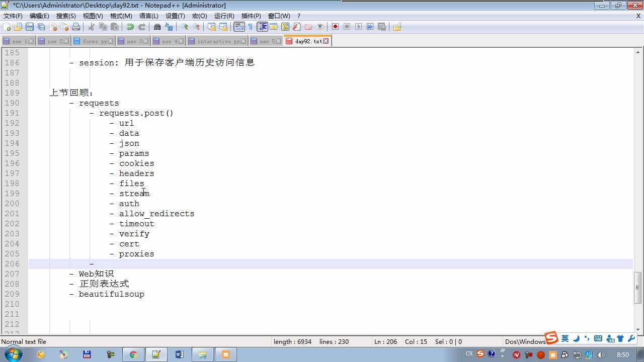
Task: Open the Windows Start button
Action: click(14, 354)
